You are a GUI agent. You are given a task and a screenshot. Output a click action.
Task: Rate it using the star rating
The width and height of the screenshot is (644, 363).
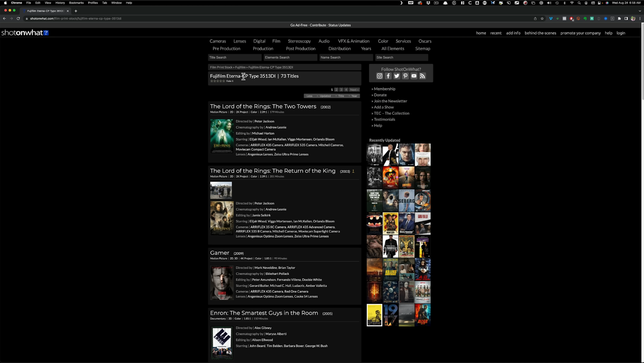[218, 81]
